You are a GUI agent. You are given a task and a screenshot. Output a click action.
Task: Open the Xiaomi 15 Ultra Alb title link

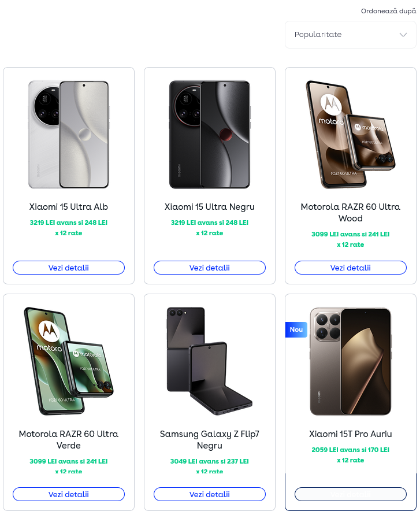pyautogui.click(x=69, y=207)
